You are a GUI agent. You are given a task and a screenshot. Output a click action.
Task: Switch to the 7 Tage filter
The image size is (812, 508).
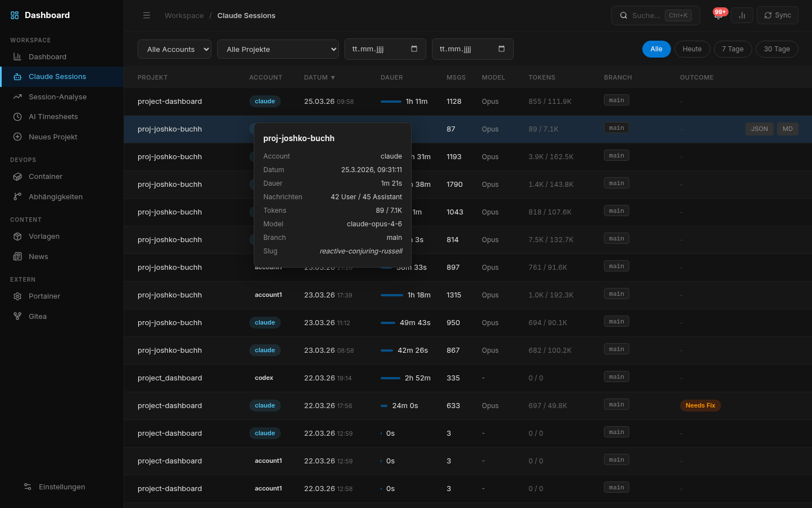[x=732, y=49]
